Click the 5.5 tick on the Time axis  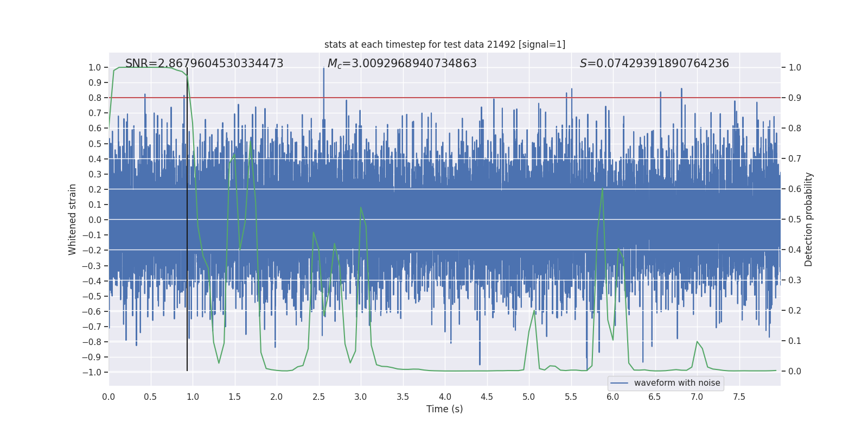point(571,397)
